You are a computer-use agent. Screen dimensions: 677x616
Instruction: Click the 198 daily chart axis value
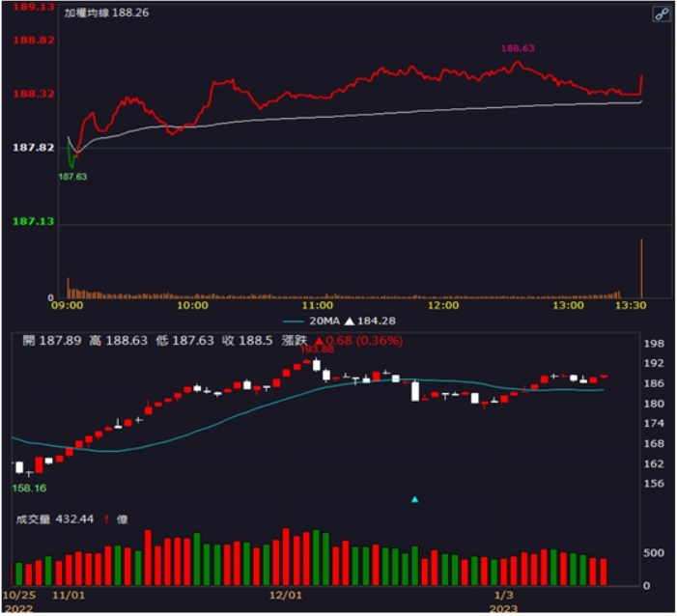pos(654,344)
